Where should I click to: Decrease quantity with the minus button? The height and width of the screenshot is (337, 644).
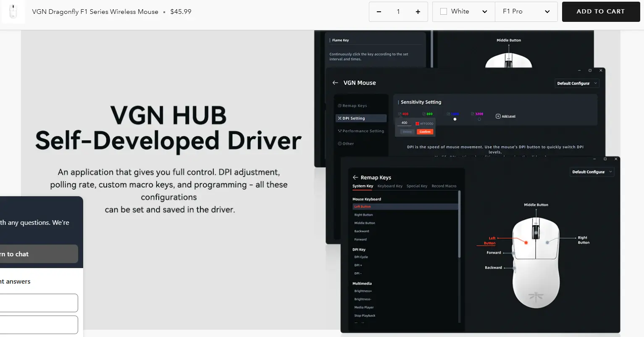click(379, 12)
